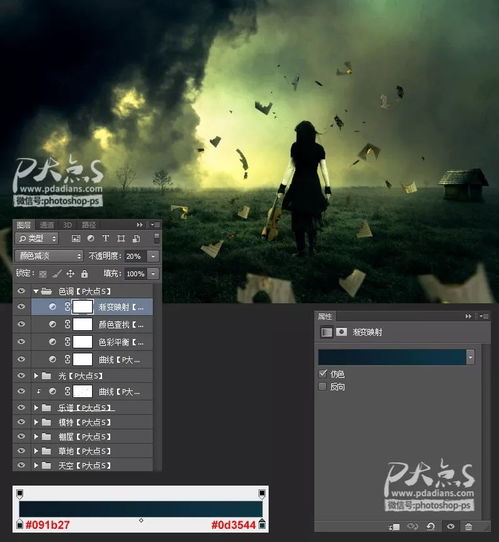
Task: Open the opacity 20% dropdown arrow
Action: (153, 256)
